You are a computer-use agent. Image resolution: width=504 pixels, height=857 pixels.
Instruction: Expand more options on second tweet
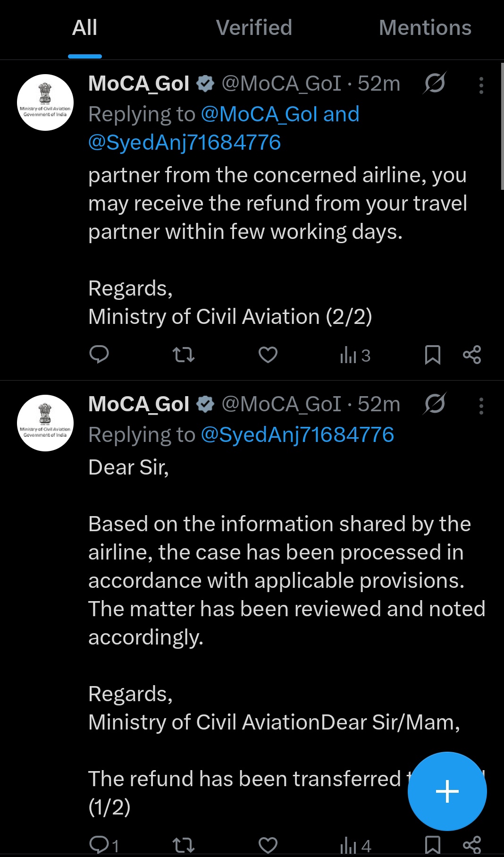click(481, 406)
